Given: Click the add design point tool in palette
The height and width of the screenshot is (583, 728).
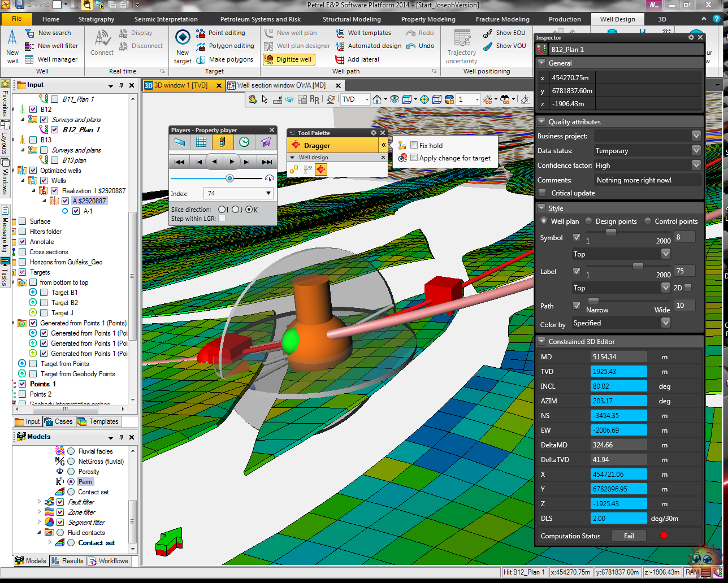Looking at the screenshot, I should pyautogui.click(x=294, y=169).
